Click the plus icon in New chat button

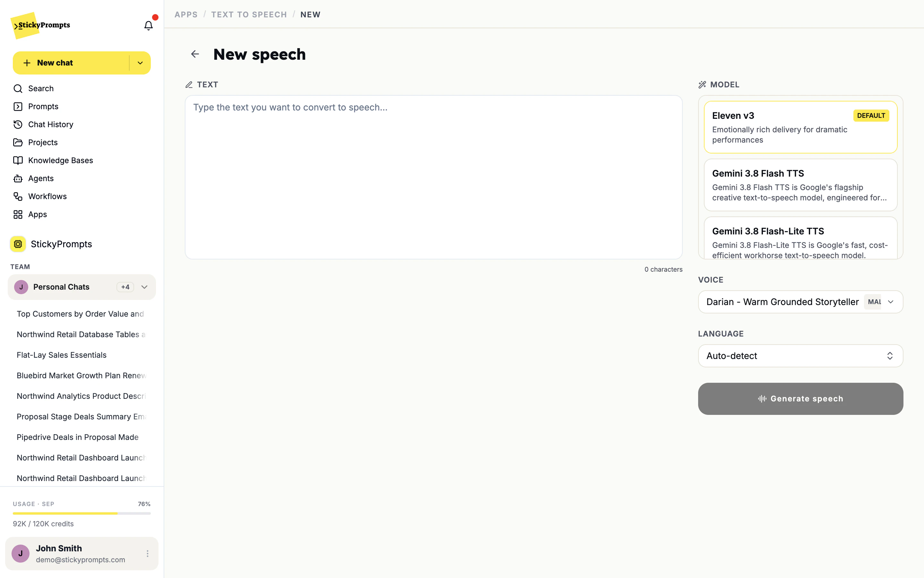pos(27,63)
